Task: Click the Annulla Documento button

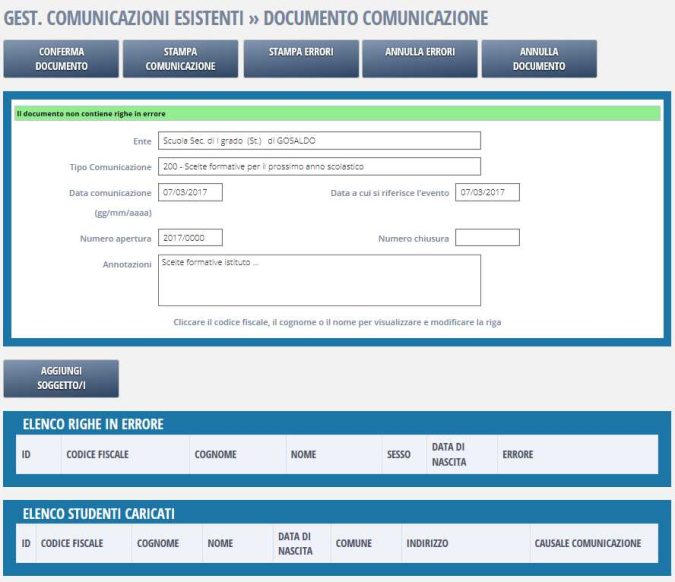Action: click(x=539, y=59)
